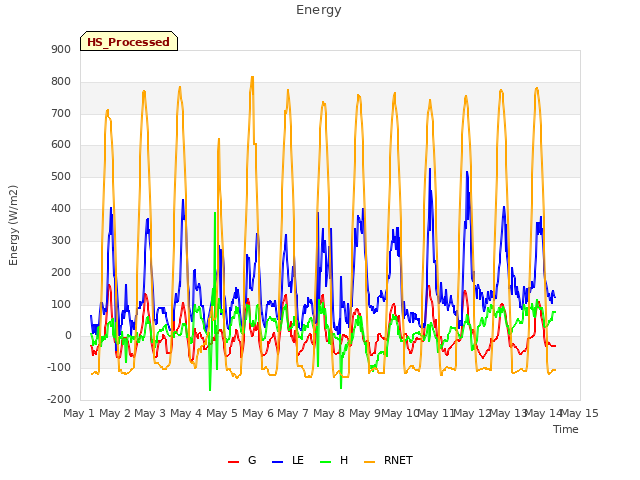The image size is (640, 480).
Task: Click the -200 y-axis tick label
Action: pyautogui.click(x=59, y=399)
